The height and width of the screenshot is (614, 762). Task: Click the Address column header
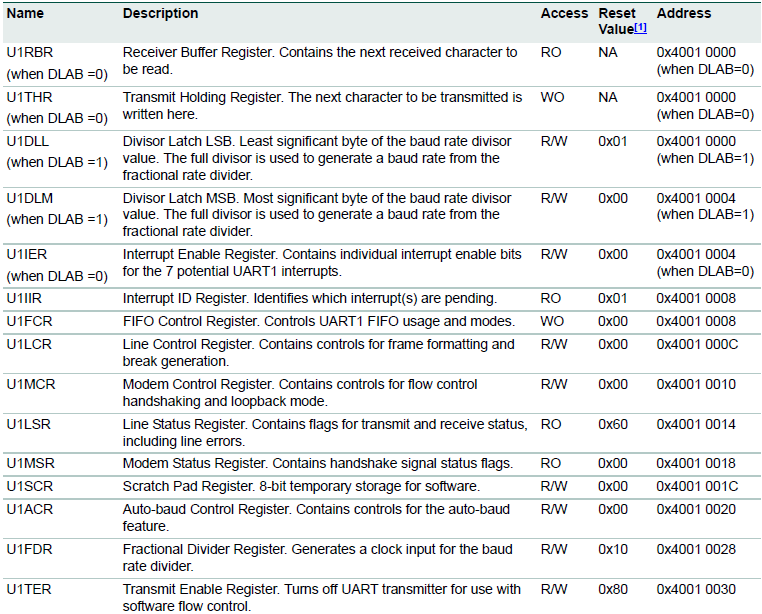coord(684,14)
